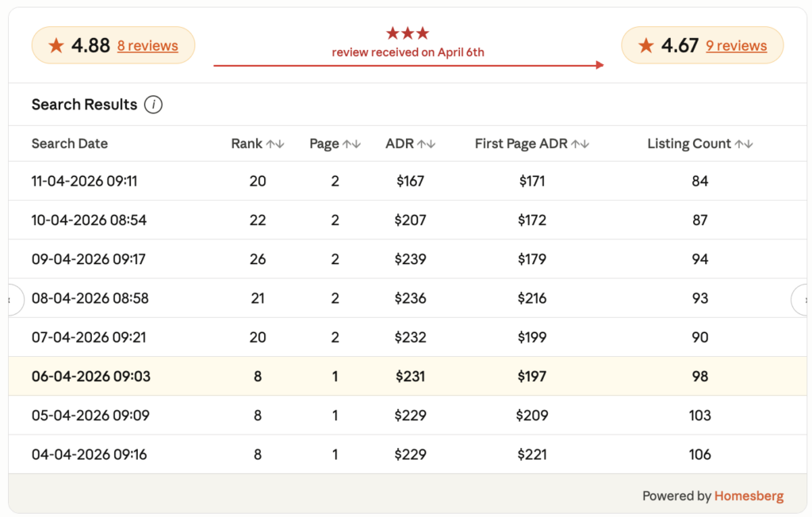This screenshot has width=812, height=517.
Task: Select row dated 11-04-2026 09:11
Action: point(408,181)
